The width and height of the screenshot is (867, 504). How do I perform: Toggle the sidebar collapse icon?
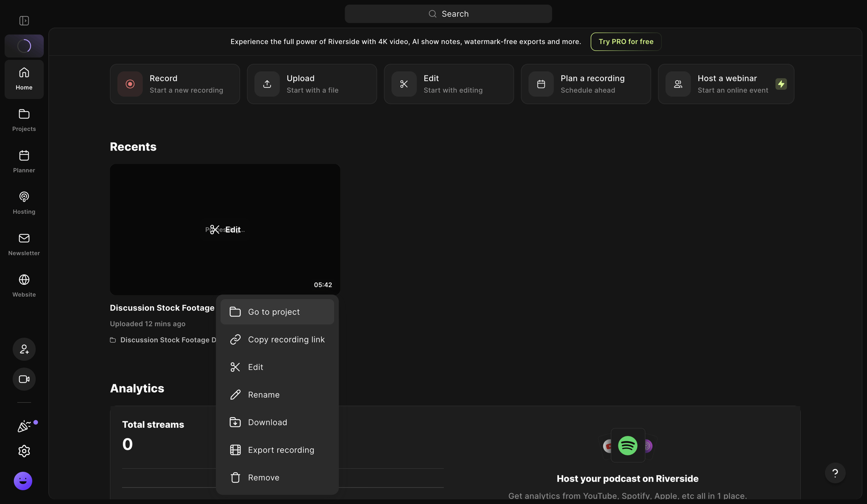(x=24, y=21)
